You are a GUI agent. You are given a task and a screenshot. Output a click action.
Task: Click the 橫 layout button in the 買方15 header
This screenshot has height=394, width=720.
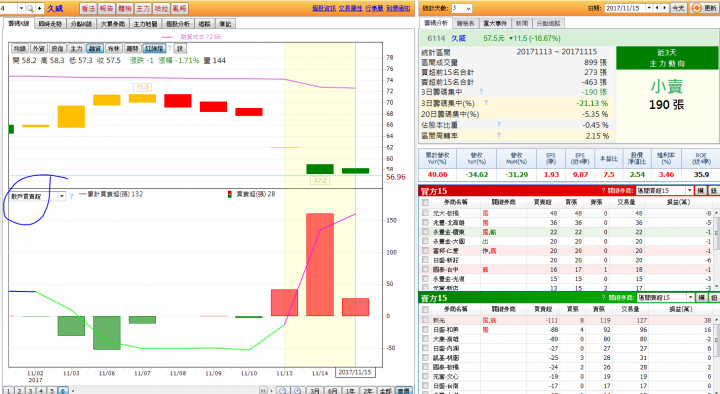coord(701,191)
